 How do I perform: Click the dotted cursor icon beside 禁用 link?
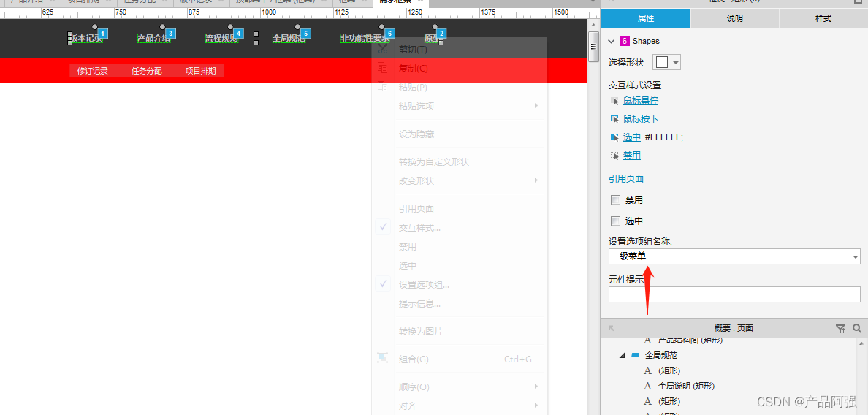click(614, 156)
